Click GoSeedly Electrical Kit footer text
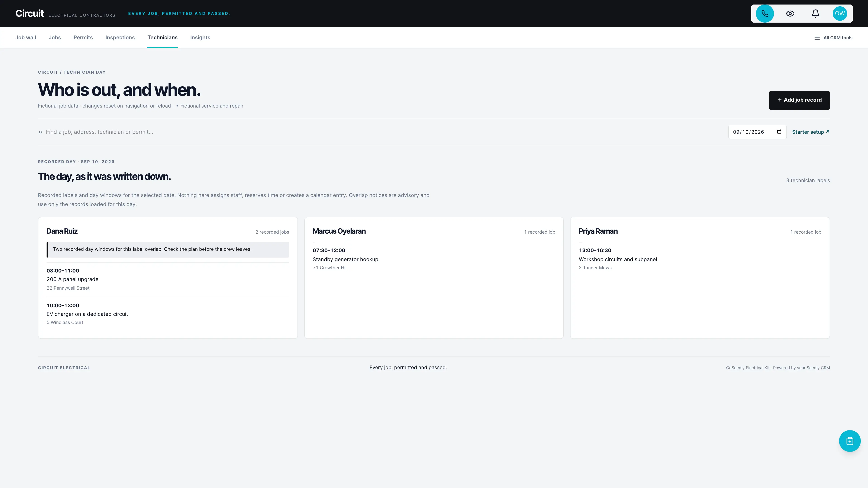 778,368
